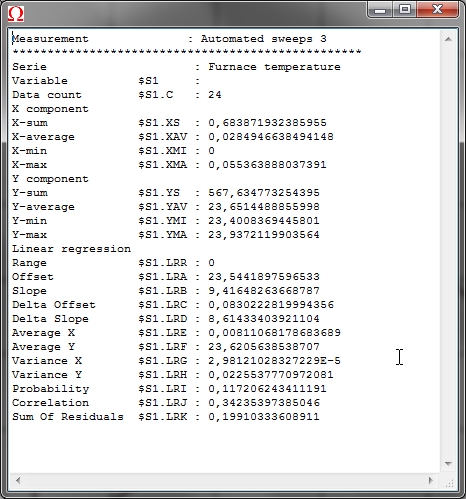The height and width of the screenshot is (499, 466).
Task: Click the Furnace temperature serie name
Action: (x=274, y=67)
